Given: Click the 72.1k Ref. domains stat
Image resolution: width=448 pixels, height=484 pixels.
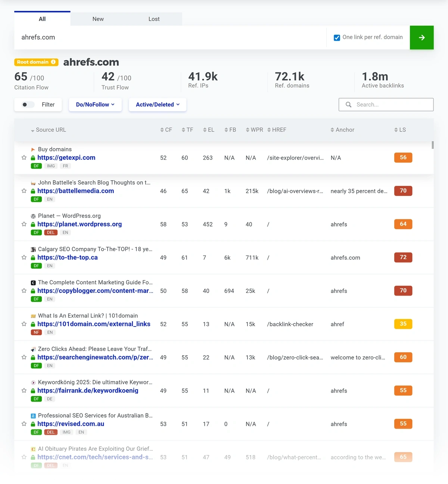Looking at the screenshot, I should click(x=292, y=80).
